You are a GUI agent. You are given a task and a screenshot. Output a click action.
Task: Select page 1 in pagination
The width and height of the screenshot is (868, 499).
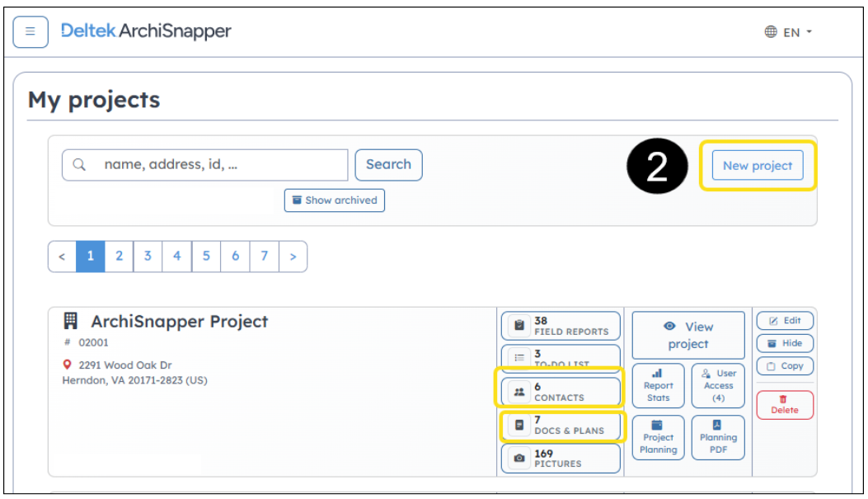(90, 257)
